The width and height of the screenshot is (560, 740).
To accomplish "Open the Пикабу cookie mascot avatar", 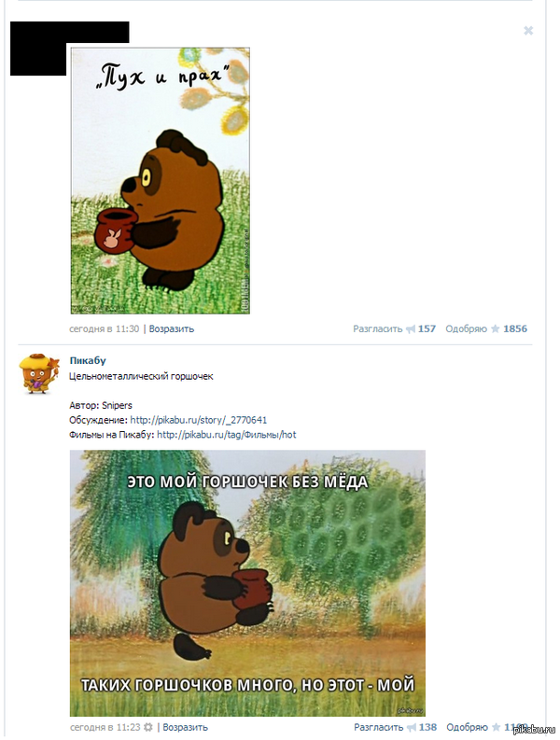I will tap(39, 373).
